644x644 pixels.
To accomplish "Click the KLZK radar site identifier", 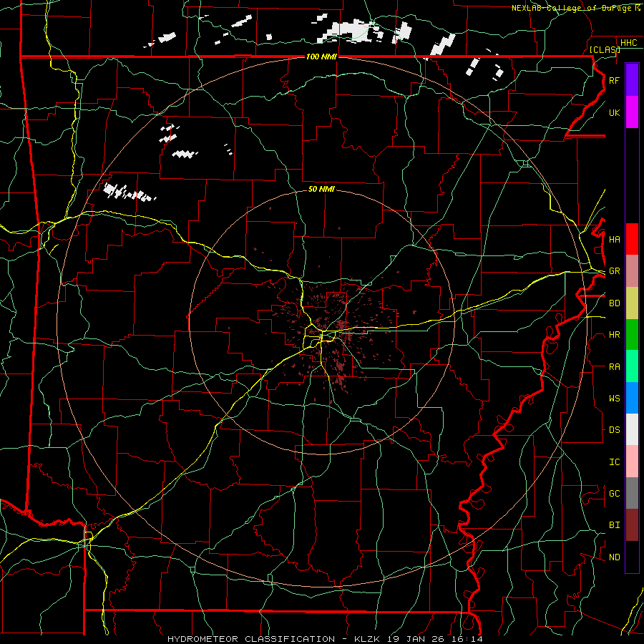I will click(x=369, y=639).
